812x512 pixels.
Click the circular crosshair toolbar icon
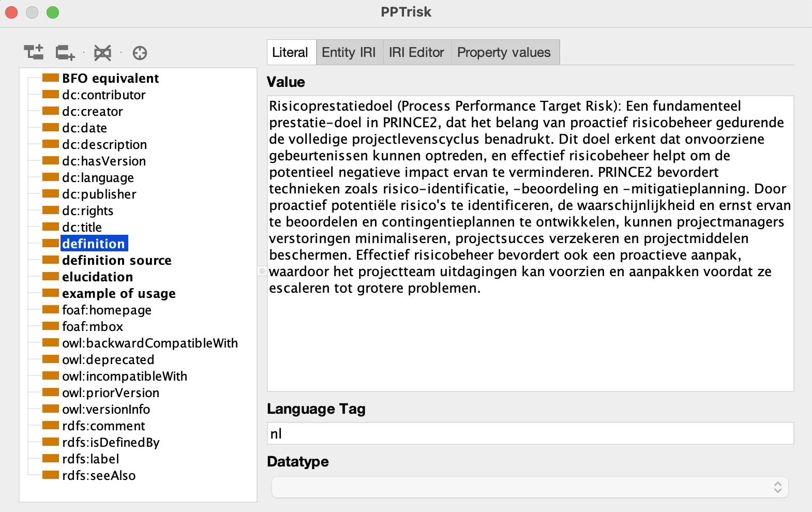pos(140,53)
